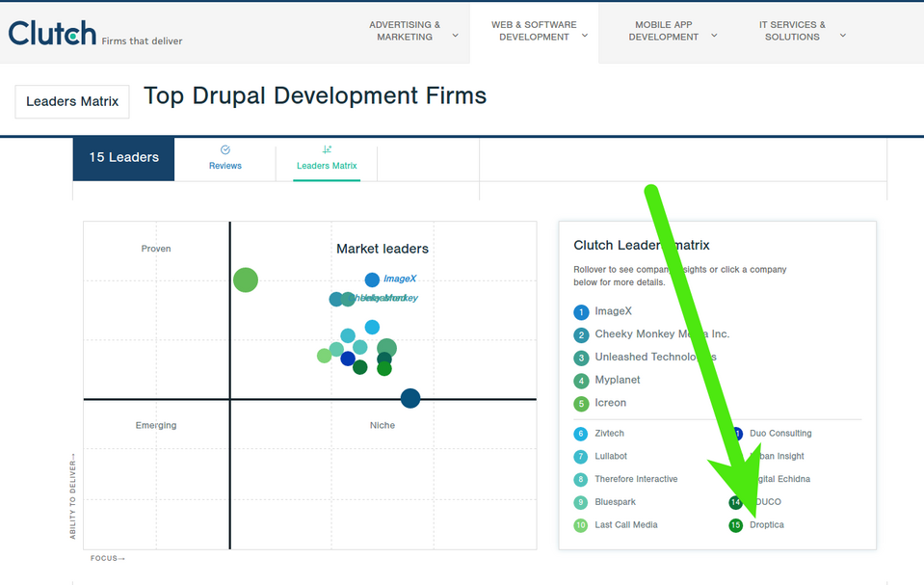Viewport: 924px width, 585px height.
Task: Click the ImageX label on the matrix chart
Action: [400, 279]
